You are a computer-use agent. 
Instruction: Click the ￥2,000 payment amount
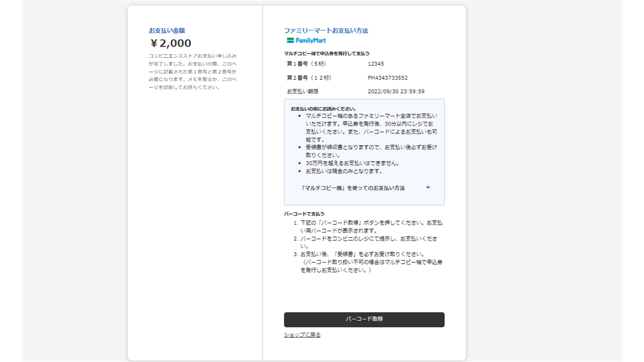click(x=170, y=43)
